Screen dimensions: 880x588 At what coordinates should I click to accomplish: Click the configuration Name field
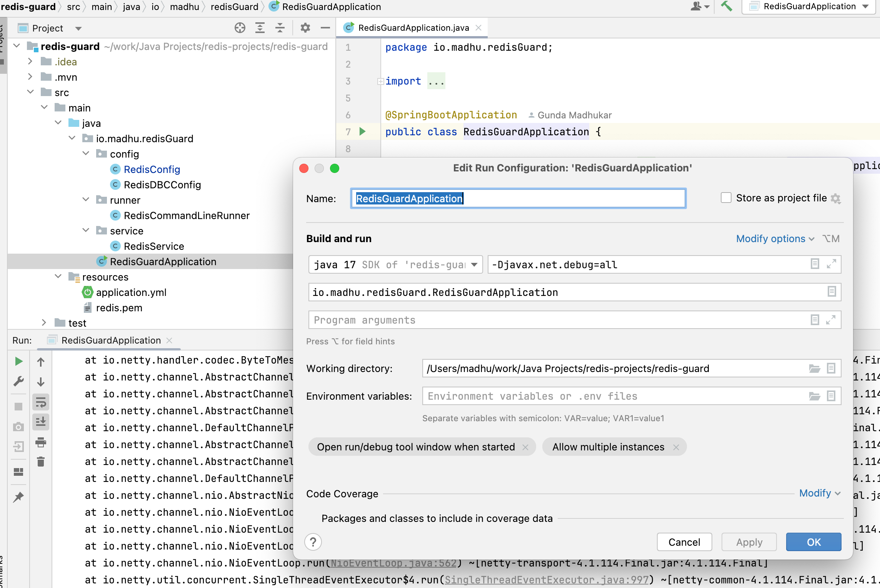(518, 198)
